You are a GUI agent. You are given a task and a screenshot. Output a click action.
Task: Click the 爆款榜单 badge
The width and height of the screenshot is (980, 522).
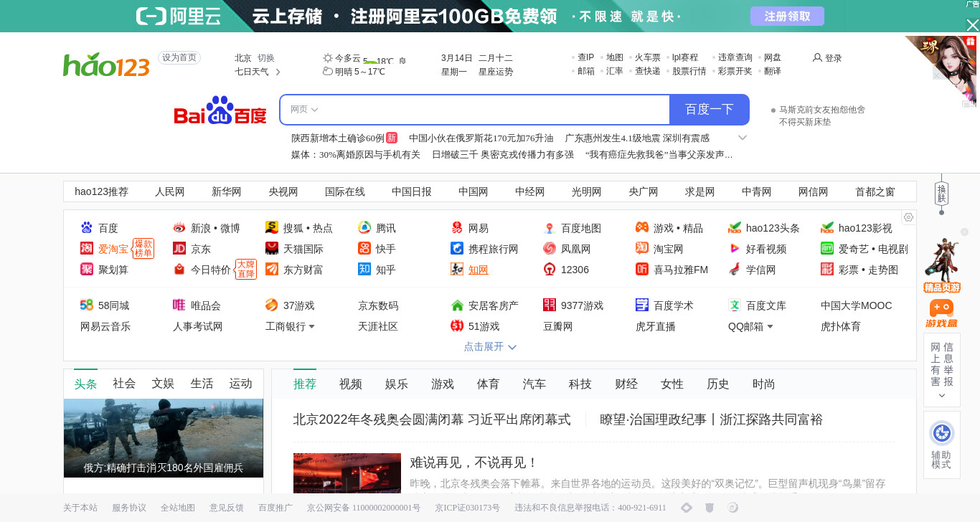click(x=143, y=248)
